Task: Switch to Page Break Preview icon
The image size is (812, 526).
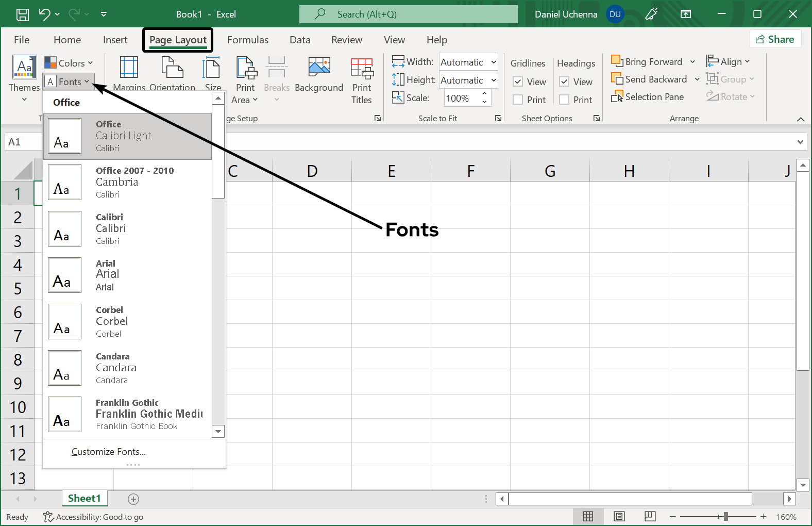Action: 650,516
